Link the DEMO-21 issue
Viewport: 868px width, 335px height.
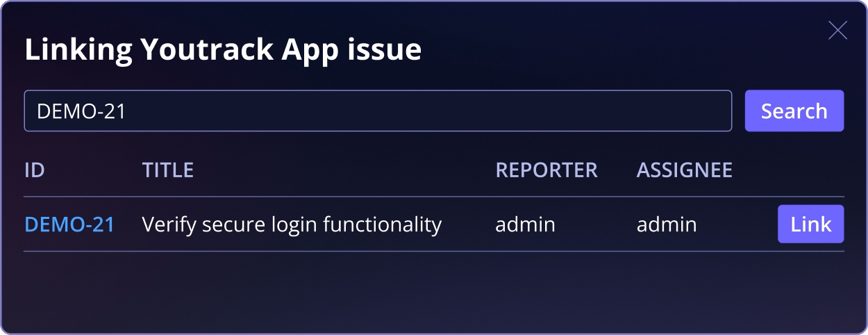pos(810,224)
